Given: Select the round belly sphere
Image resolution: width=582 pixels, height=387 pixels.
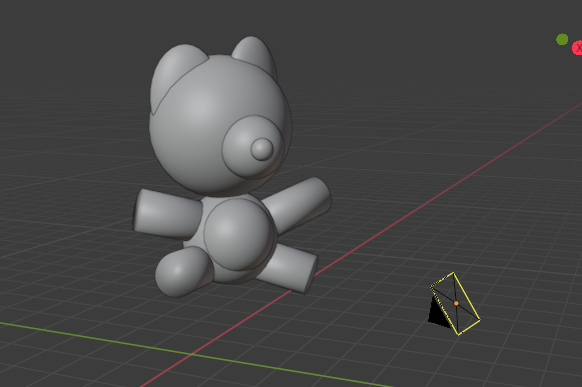Looking at the screenshot, I should (239, 234).
